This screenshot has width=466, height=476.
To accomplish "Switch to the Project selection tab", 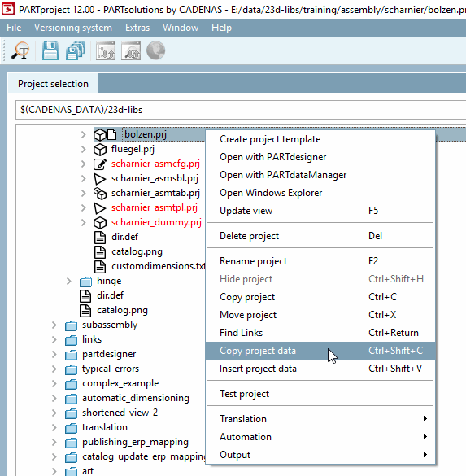I will pyautogui.click(x=53, y=84).
